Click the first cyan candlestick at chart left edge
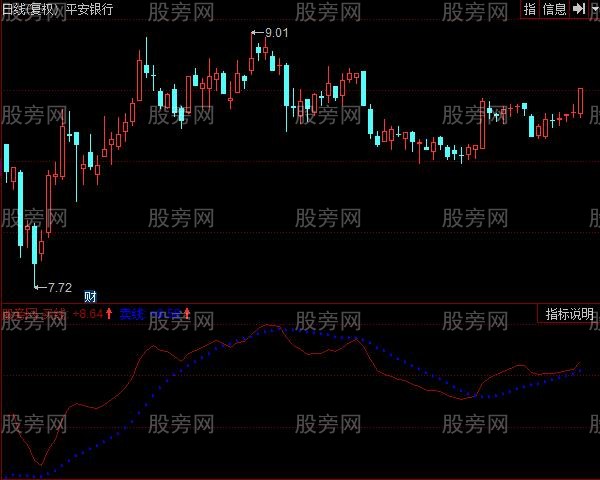Image resolution: width=600 pixels, height=480 pixels. (6, 158)
